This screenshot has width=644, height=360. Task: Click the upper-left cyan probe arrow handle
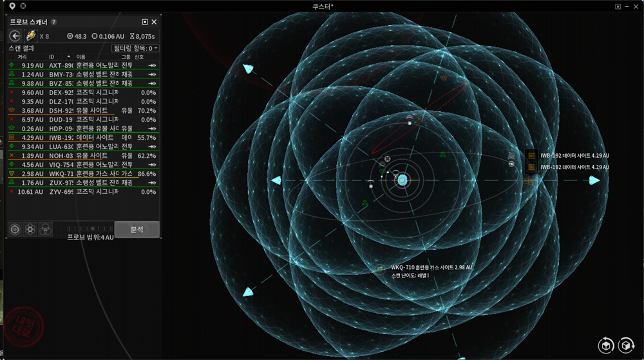[248, 68]
